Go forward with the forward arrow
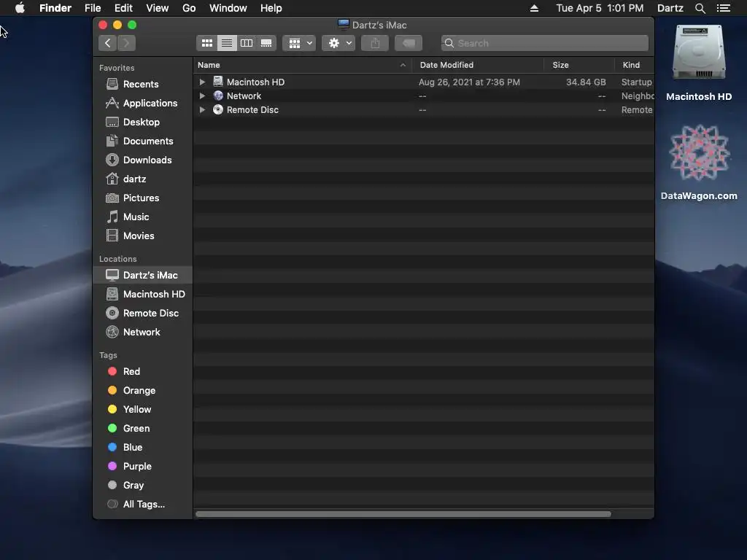Screen dimensions: 747x560 tap(126, 43)
